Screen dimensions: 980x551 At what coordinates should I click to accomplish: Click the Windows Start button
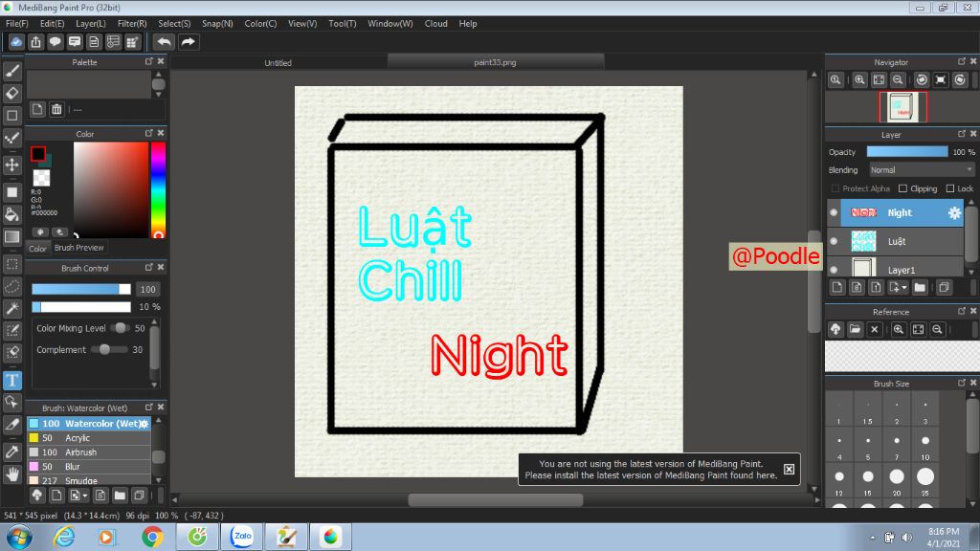(x=19, y=537)
